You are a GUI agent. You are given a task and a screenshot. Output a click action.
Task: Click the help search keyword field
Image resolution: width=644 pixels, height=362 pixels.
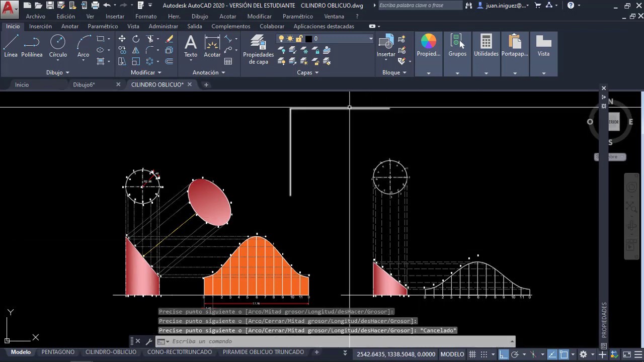pos(420,6)
